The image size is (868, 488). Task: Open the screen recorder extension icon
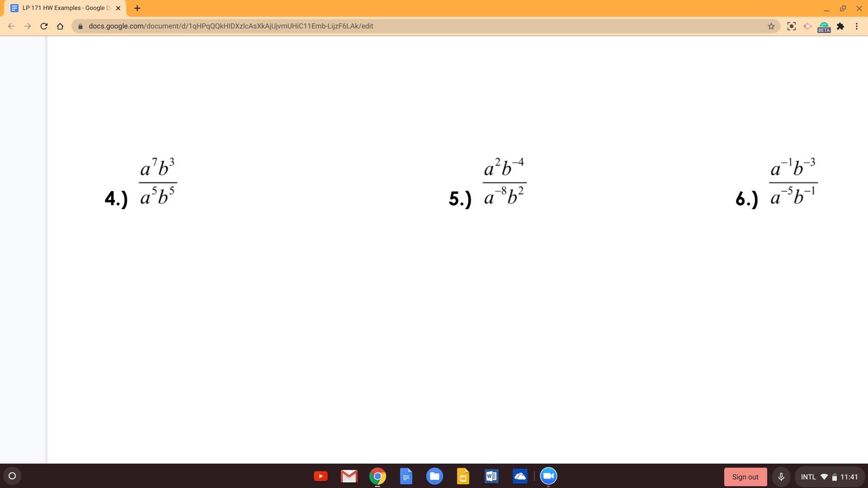click(807, 26)
